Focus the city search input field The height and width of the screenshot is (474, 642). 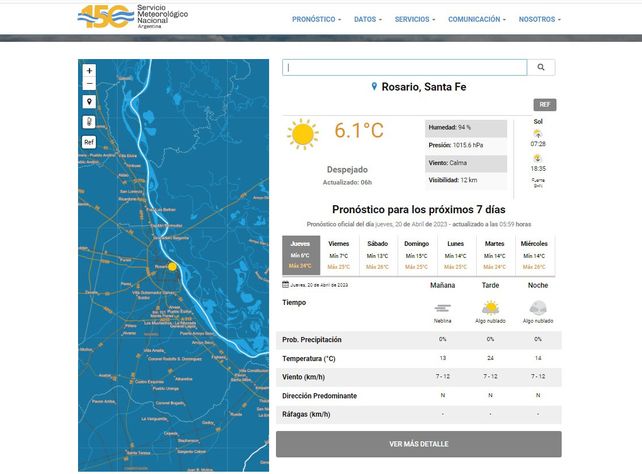coord(405,67)
